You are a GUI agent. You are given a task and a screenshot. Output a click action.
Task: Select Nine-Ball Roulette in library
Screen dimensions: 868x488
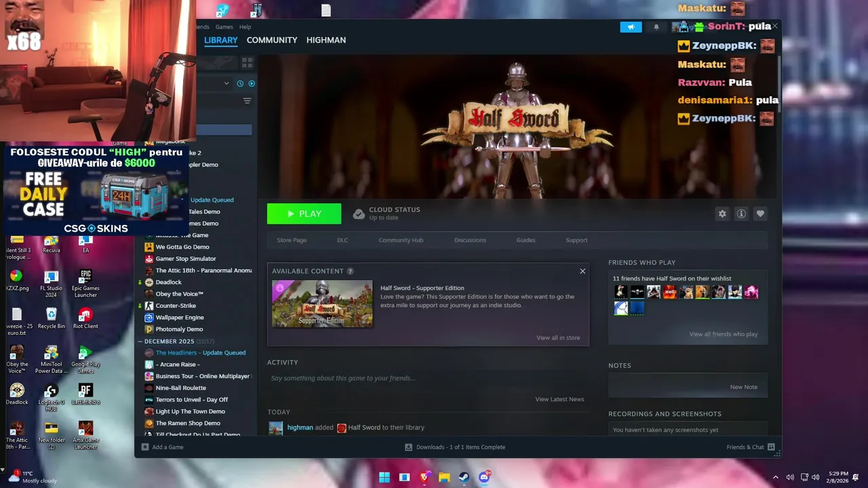coord(181,388)
